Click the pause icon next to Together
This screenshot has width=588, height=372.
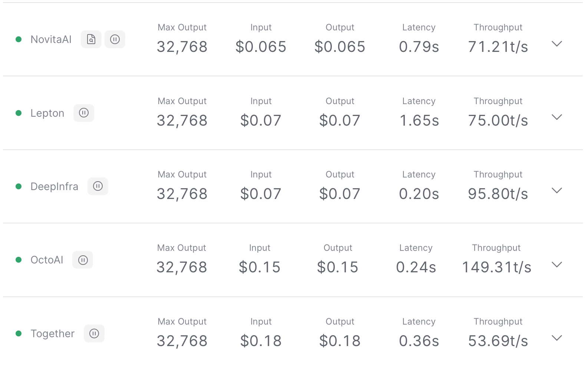(94, 333)
